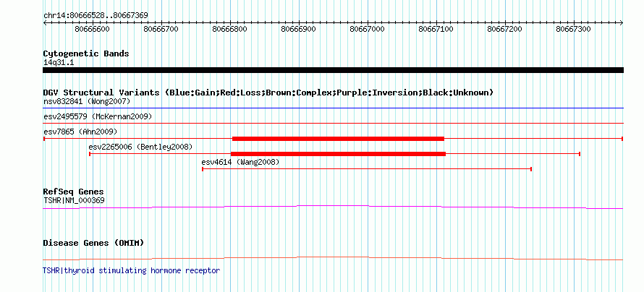Select the magenta TSHR RefSeq gene line
This screenshot has width=644, height=292.
tap(333, 207)
